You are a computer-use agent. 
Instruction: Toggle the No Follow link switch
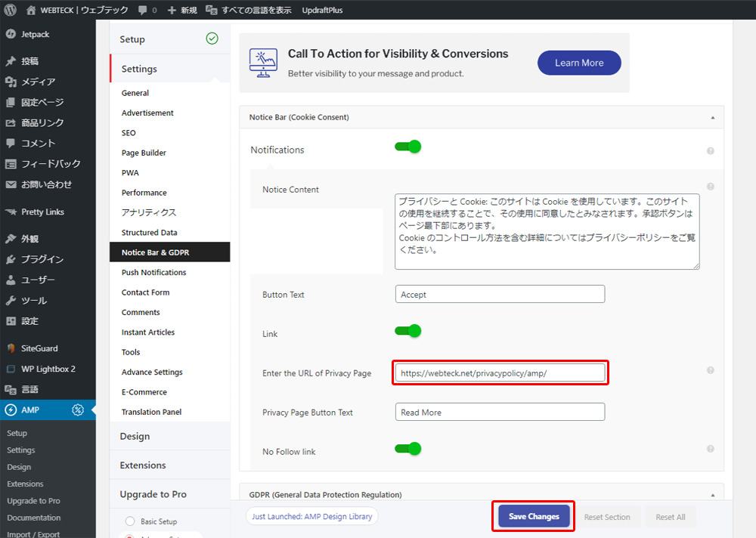click(408, 449)
